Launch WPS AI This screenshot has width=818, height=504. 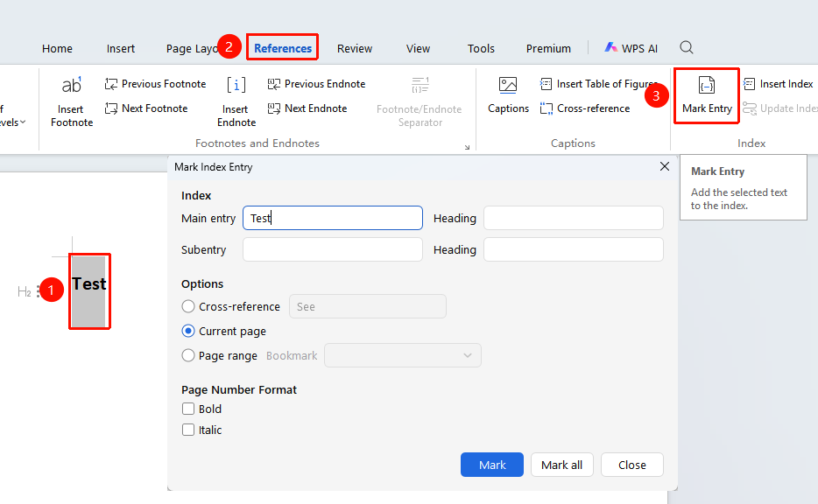pyautogui.click(x=631, y=48)
